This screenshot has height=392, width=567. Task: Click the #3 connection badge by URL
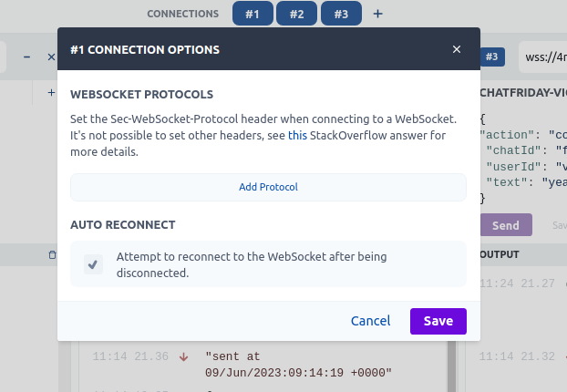tap(492, 57)
